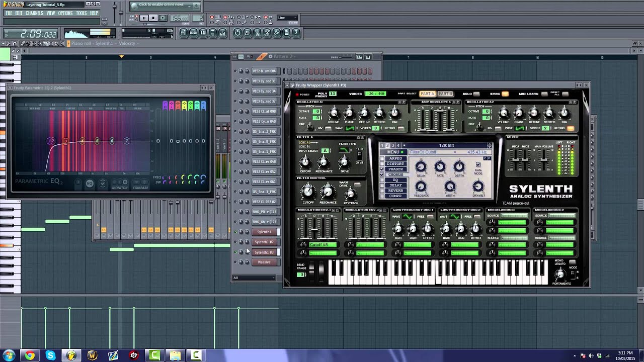Click the question mark help icon
This screenshot has height=362, width=644.
pyautogui.click(x=296, y=33)
